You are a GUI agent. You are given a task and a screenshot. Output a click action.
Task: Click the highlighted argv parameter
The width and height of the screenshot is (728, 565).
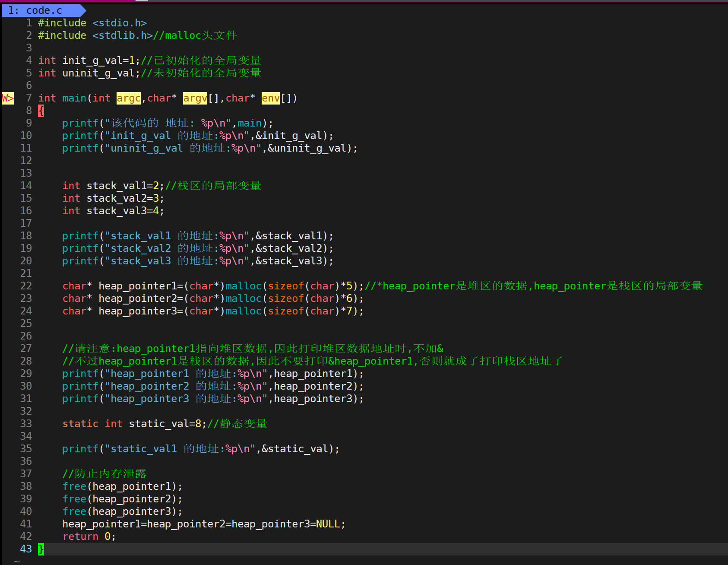pyautogui.click(x=195, y=98)
